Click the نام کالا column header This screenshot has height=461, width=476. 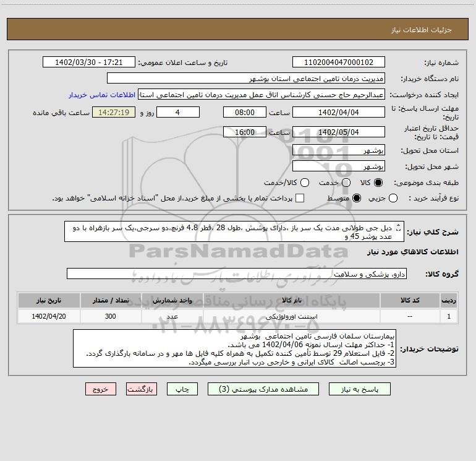291,300
